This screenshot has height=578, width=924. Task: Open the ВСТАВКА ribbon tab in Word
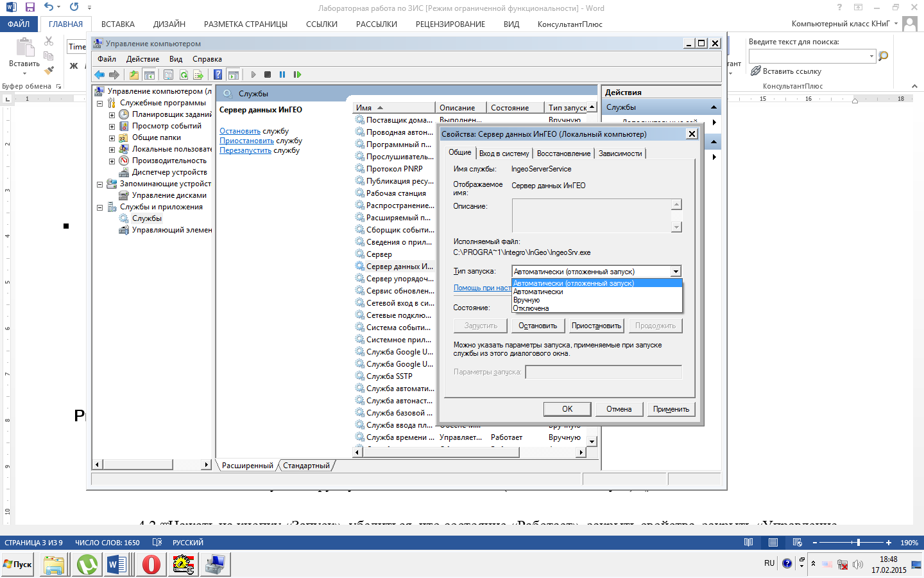[x=118, y=24]
